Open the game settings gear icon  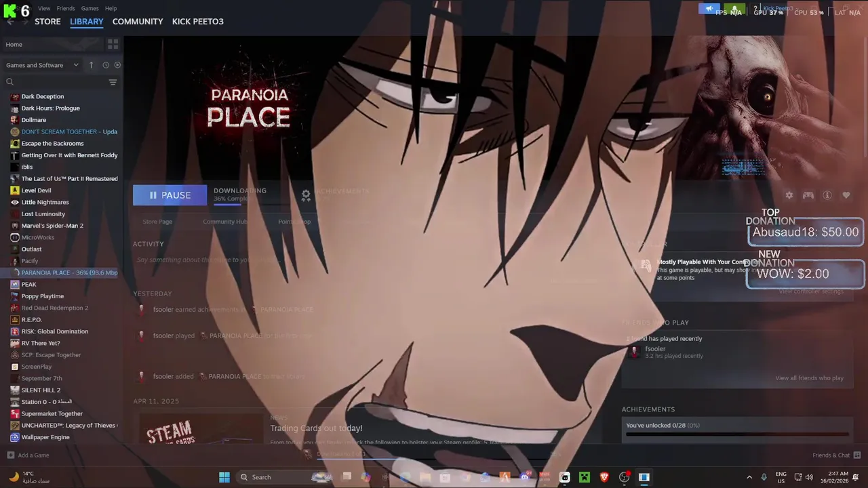pyautogui.click(x=789, y=195)
